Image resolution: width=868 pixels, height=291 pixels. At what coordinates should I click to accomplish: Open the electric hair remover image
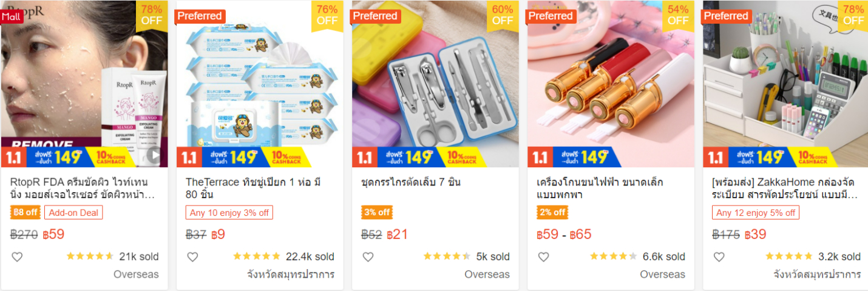611,84
